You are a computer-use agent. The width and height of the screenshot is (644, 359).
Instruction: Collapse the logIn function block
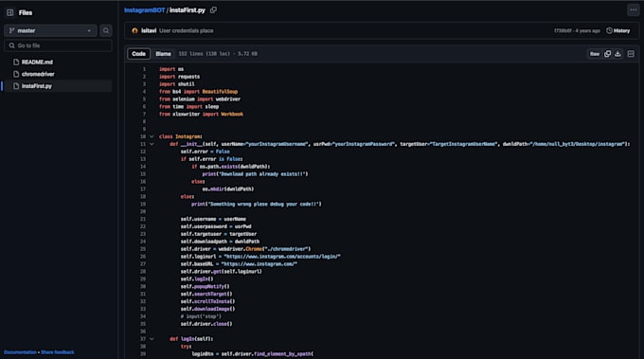click(x=152, y=339)
